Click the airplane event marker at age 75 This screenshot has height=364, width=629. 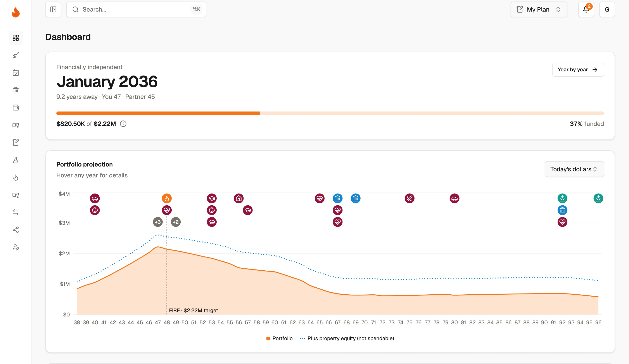pos(409,198)
